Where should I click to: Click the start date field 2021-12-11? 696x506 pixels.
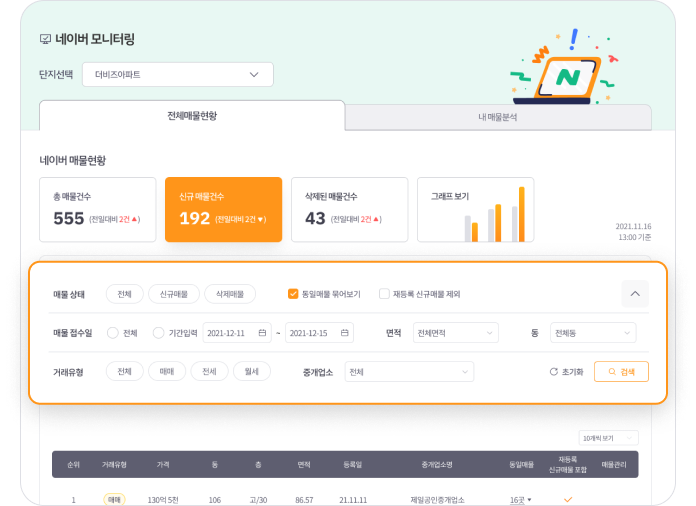point(237,333)
